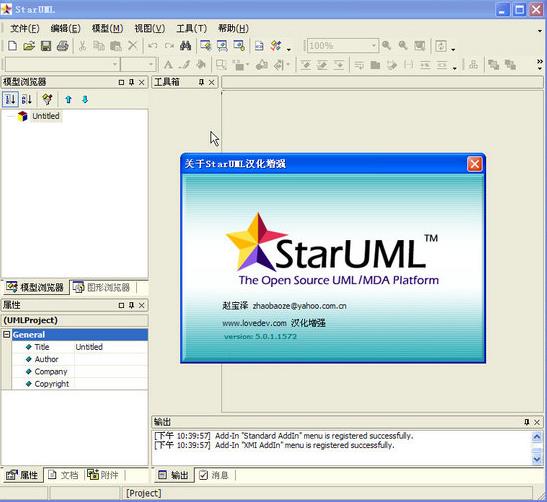
Task: Expand the toolbar overflow chevron
Action: tap(540, 62)
